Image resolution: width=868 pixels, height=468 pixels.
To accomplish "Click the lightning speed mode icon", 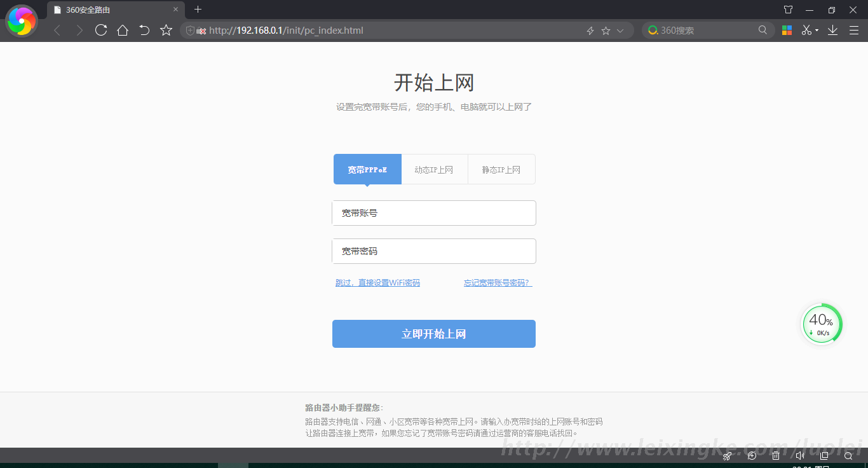I will (590, 31).
